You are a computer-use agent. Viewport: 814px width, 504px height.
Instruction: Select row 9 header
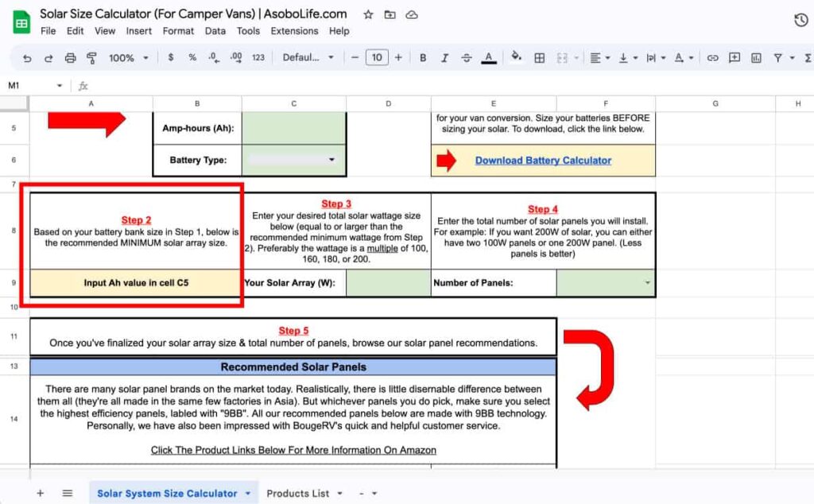click(x=14, y=283)
